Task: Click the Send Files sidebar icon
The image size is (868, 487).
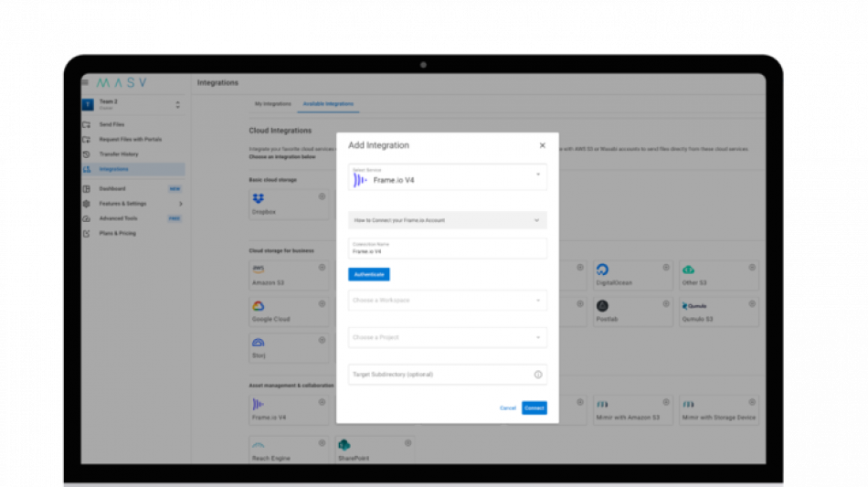Action: pos(87,124)
